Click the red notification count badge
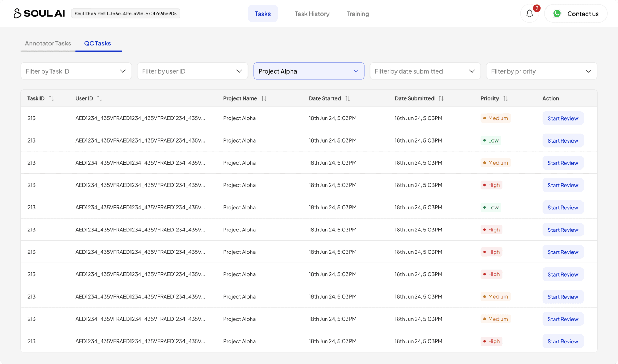The image size is (618, 364). click(537, 8)
